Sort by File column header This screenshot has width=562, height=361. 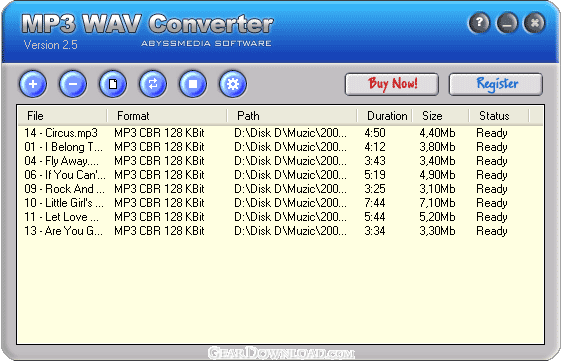pos(62,116)
